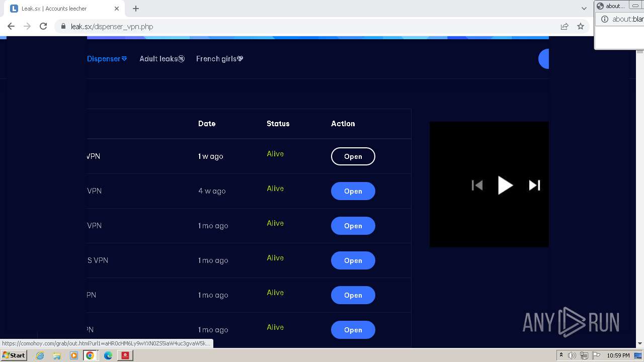Click Open in the third VPN row
The image size is (644, 362).
click(x=353, y=226)
